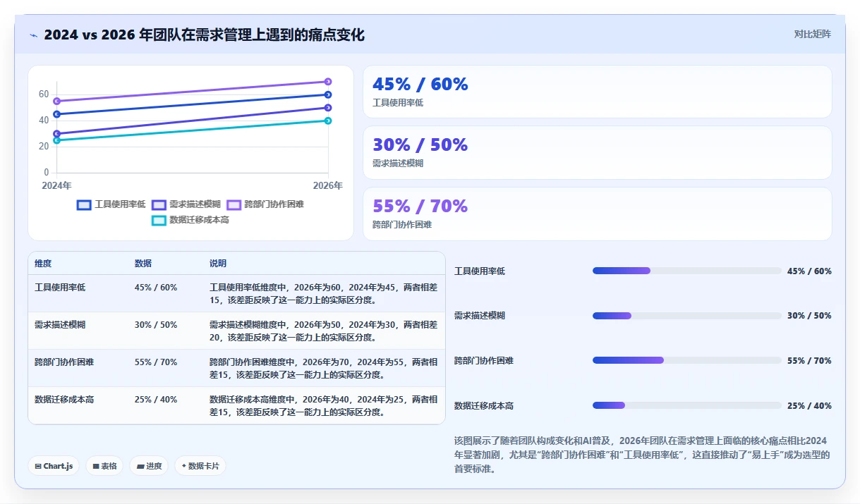860x504 pixels.
Task: Open the 55% / 70% 跨部门协作困难 data card
Action: coord(598,214)
